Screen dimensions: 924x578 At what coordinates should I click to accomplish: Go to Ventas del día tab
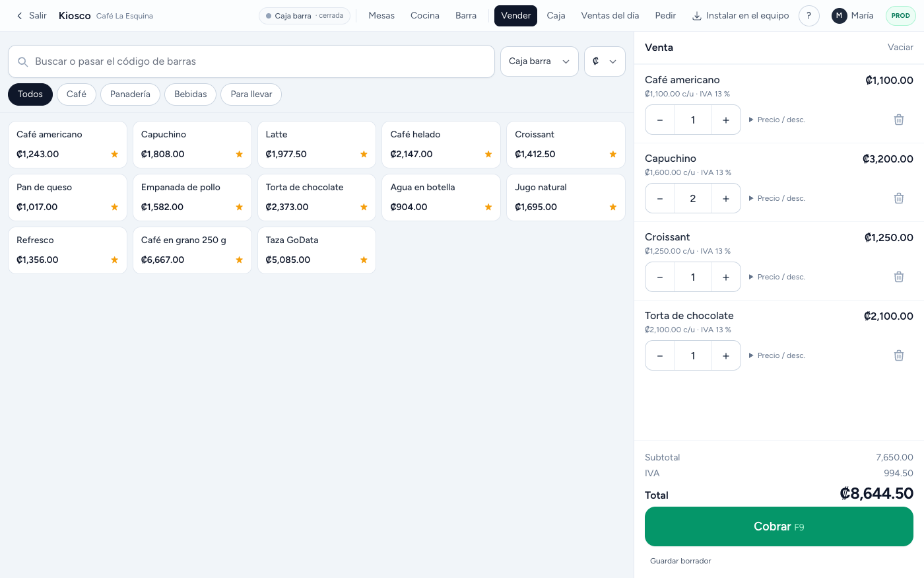610,16
